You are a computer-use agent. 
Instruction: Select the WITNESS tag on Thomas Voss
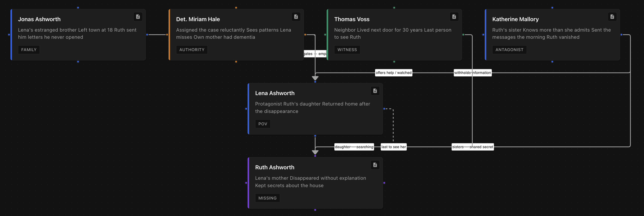point(347,50)
